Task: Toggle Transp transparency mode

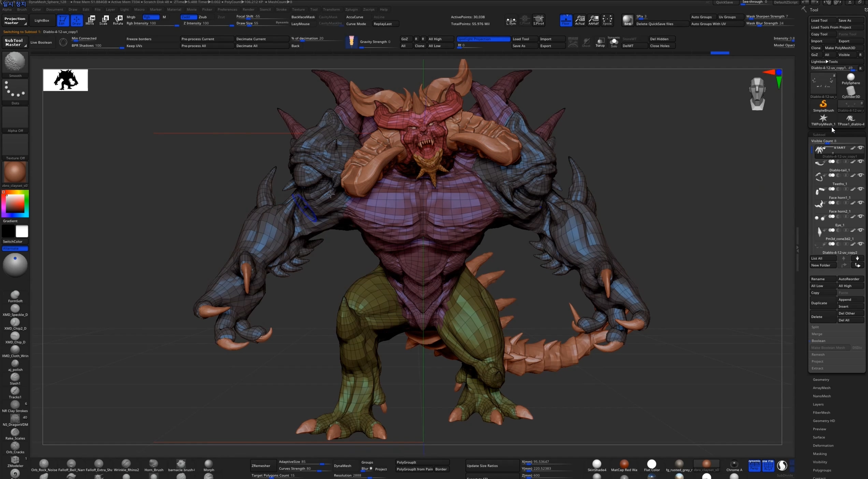Action: click(x=600, y=42)
